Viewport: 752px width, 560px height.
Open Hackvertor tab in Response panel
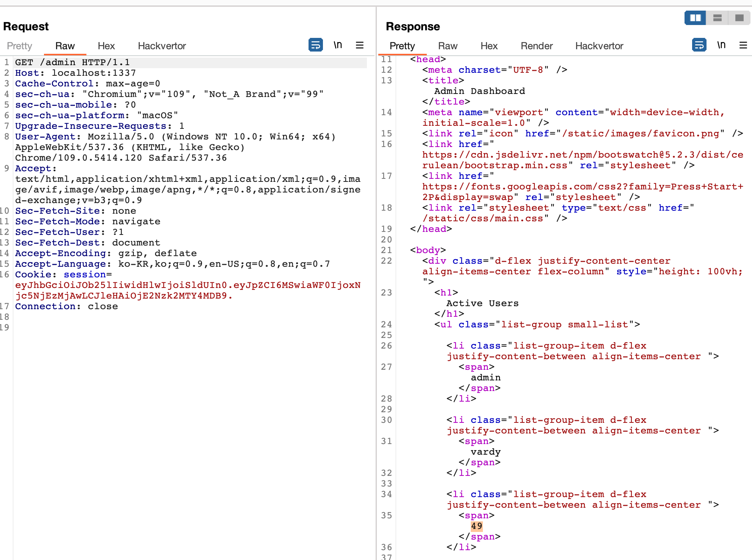click(599, 46)
